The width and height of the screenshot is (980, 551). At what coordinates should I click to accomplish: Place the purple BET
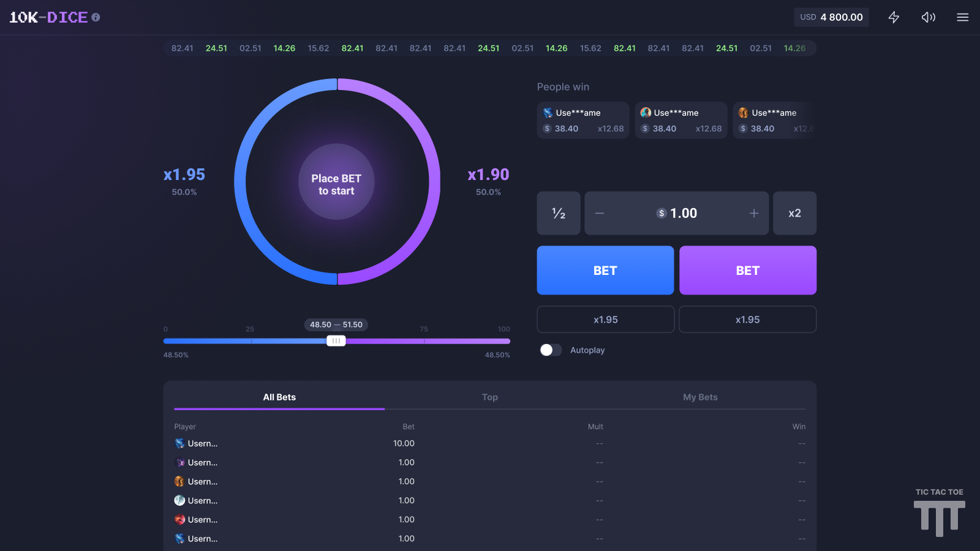747,271
